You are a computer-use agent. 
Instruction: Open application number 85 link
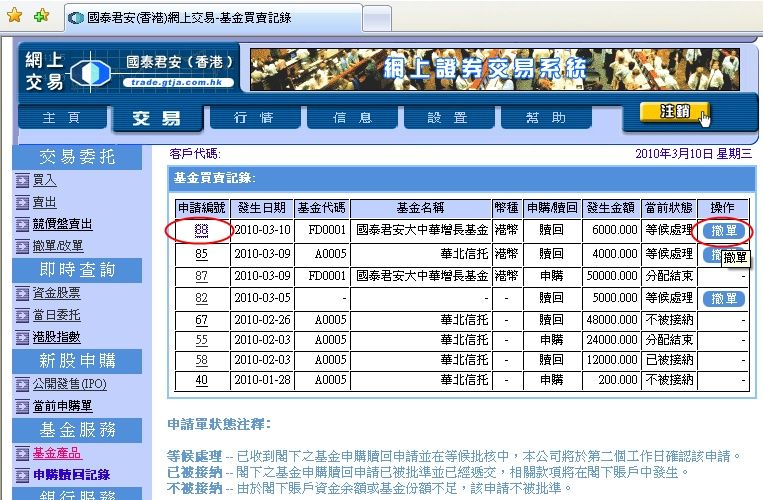201,254
